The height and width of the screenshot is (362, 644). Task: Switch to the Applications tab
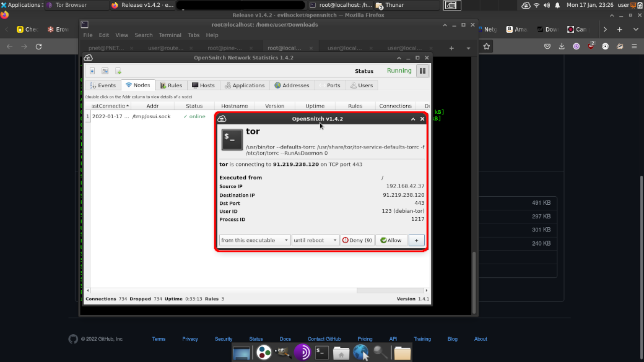coord(245,85)
